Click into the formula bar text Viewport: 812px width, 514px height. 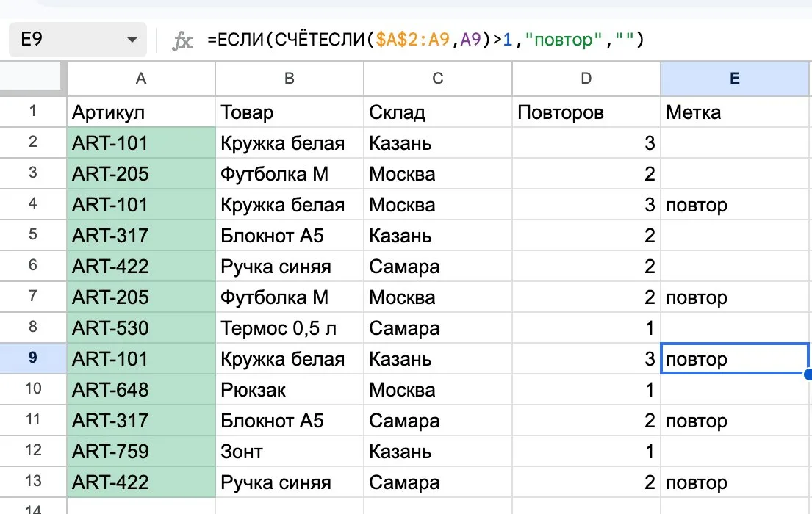point(425,40)
